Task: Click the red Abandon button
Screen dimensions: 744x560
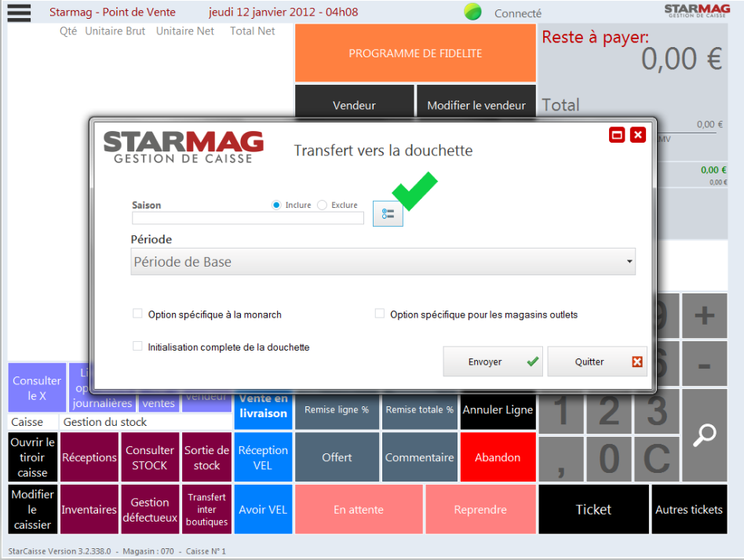Action: coord(498,457)
